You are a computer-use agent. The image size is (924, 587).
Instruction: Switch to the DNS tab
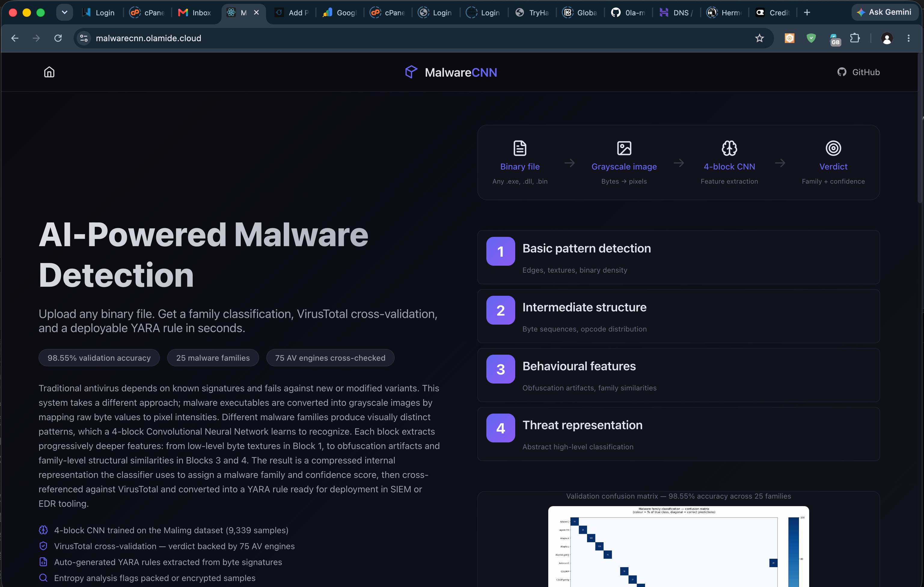tap(677, 12)
